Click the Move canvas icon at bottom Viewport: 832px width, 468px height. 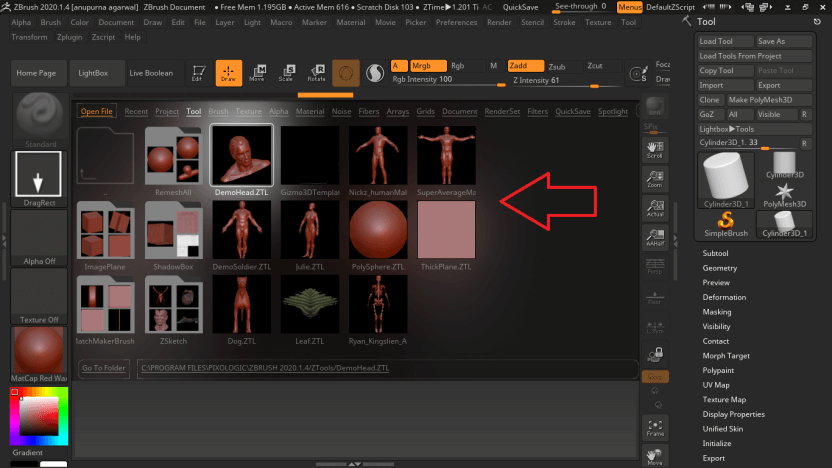tap(655, 456)
